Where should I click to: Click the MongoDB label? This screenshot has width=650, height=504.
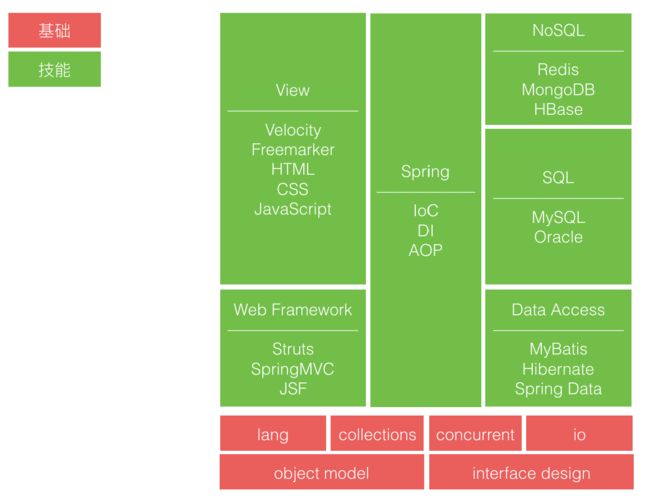558,90
